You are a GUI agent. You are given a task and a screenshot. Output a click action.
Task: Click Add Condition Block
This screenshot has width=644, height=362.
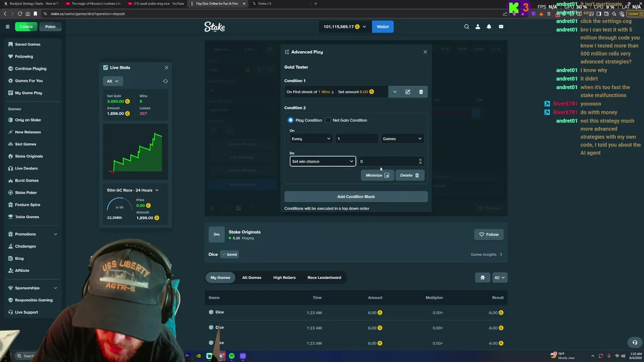[356, 197]
